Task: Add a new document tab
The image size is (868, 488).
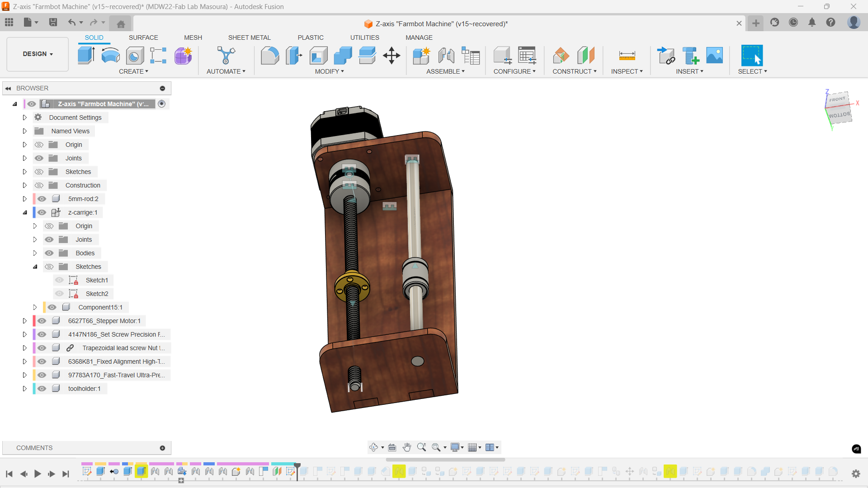Action: (756, 23)
